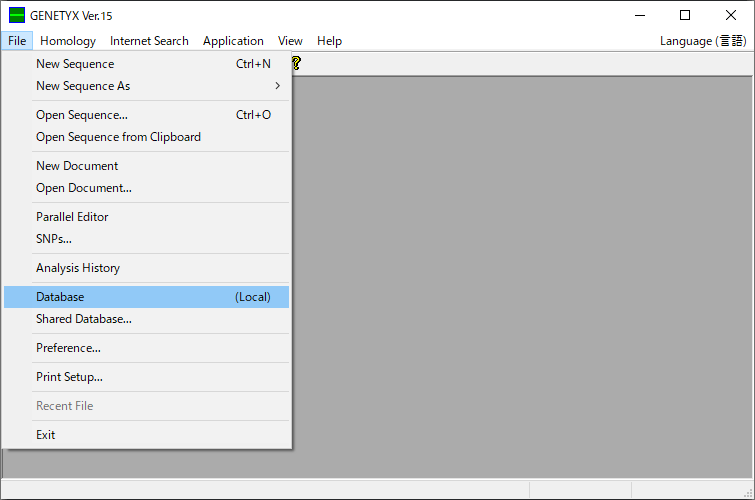Choose SNPs... from the File menu
Screen dimensions: 755x500
tap(146, 239)
